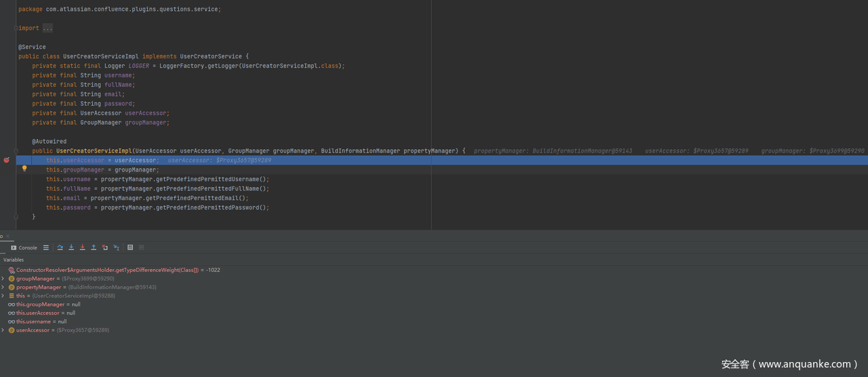Image resolution: width=868 pixels, height=377 pixels.
Task: Click the Trace Current Stream Chain icon
Action: click(141, 247)
